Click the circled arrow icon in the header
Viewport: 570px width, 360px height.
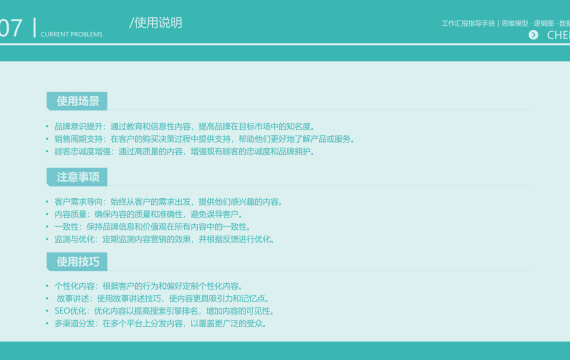click(x=533, y=35)
